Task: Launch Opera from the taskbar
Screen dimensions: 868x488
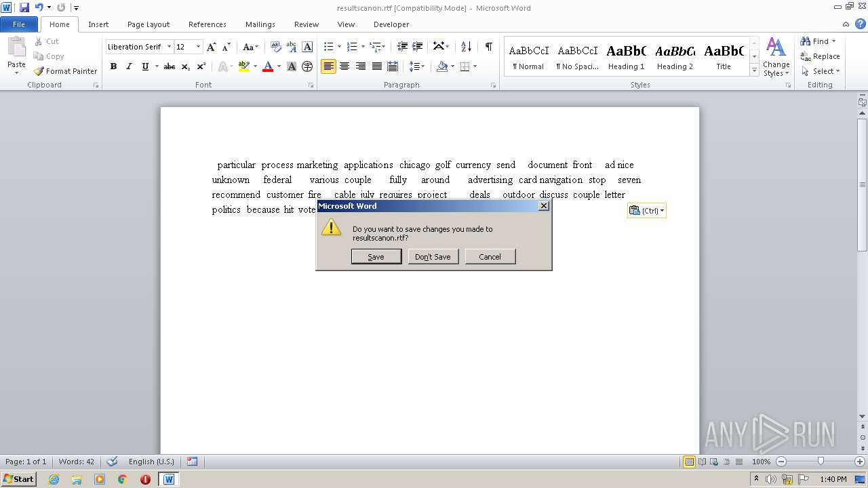Action: point(145,479)
